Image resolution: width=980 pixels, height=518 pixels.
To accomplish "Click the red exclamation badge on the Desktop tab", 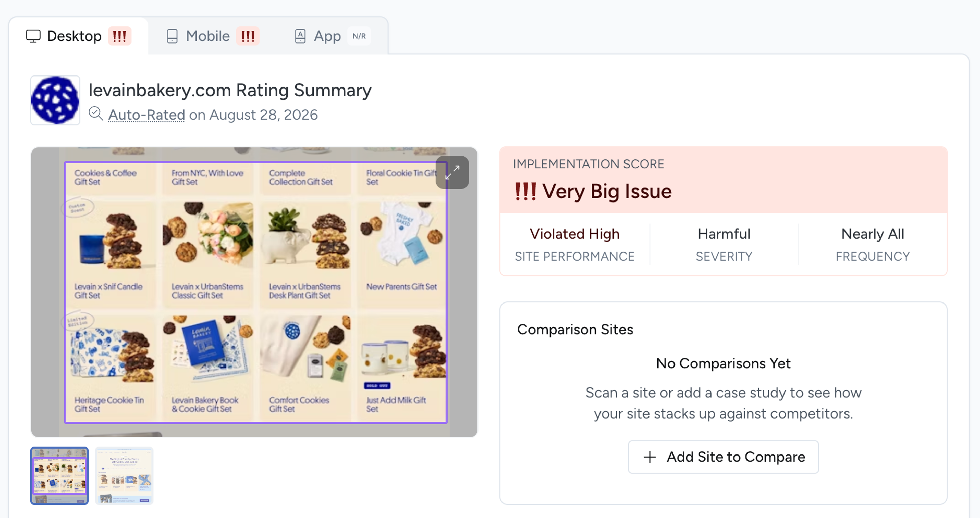I will click(119, 36).
